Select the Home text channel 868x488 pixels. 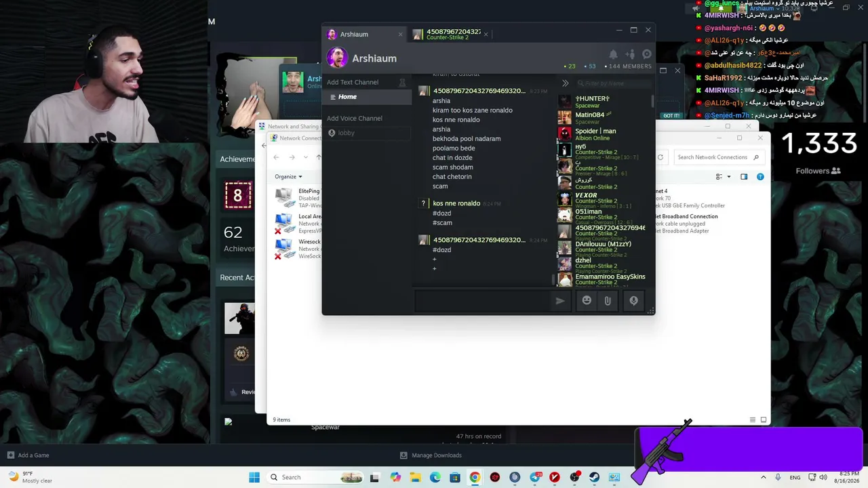[x=367, y=97]
